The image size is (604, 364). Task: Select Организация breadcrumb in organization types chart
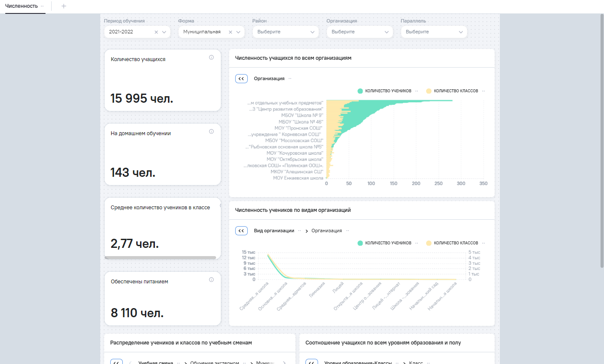tap(326, 231)
